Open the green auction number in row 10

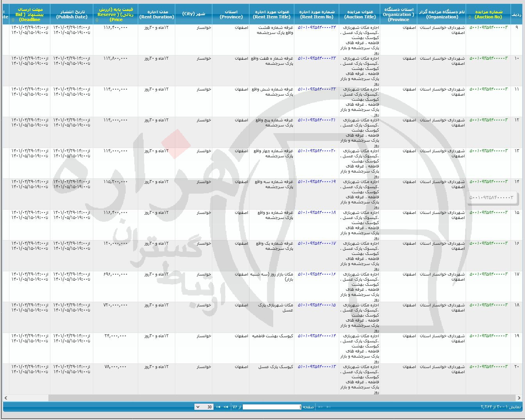point(488,59)
